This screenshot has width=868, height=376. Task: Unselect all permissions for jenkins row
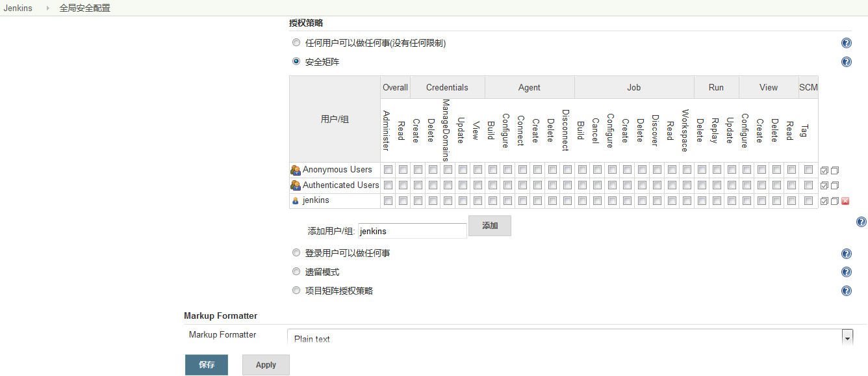point(835,201)
